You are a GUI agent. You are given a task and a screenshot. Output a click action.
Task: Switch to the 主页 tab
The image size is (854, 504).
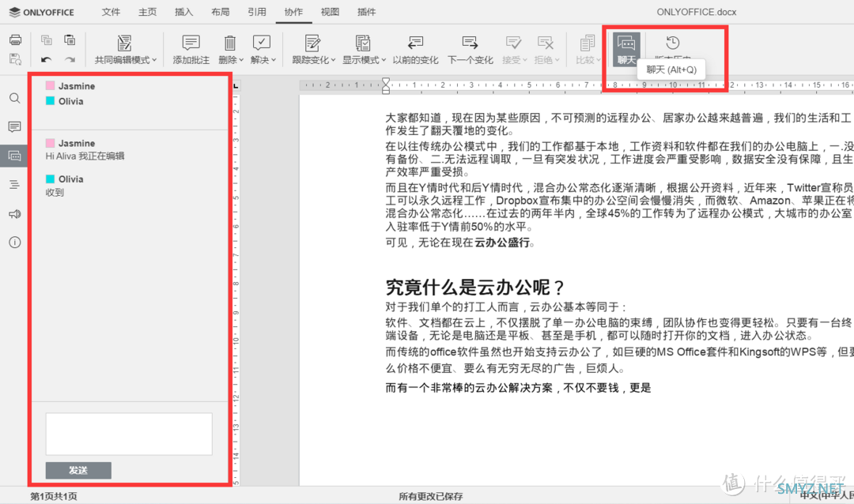[147, 11]
